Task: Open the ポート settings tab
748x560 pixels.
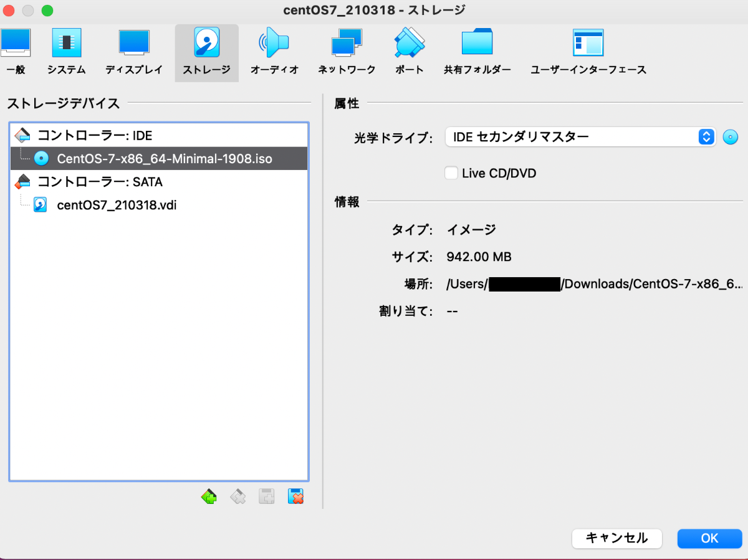Action: 410,53
